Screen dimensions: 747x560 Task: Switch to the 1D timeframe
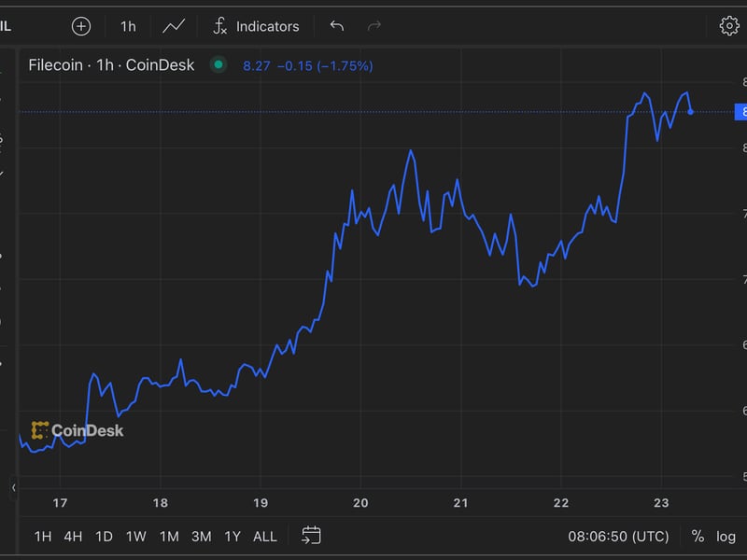103,537
